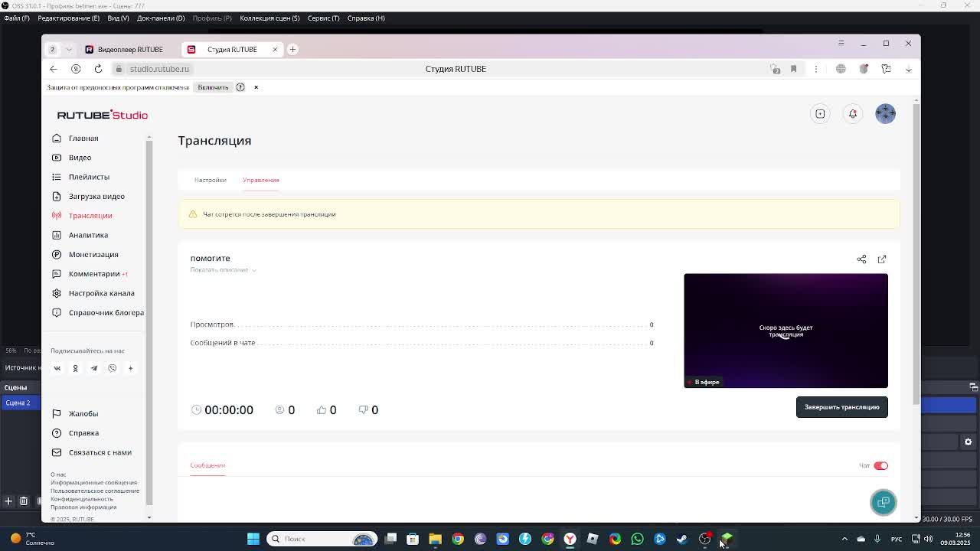Open Правовая информация link
This screenshot has height=551, width=980.
[x=83, y=507]
